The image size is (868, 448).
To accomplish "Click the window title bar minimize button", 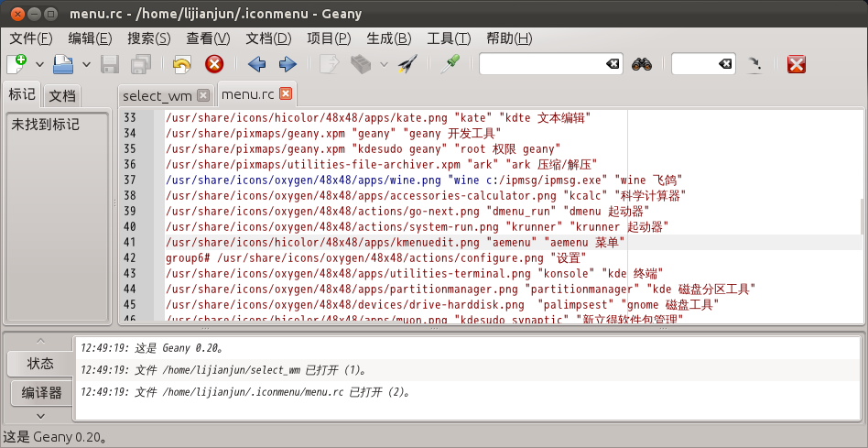I will (x=33, y=13).
